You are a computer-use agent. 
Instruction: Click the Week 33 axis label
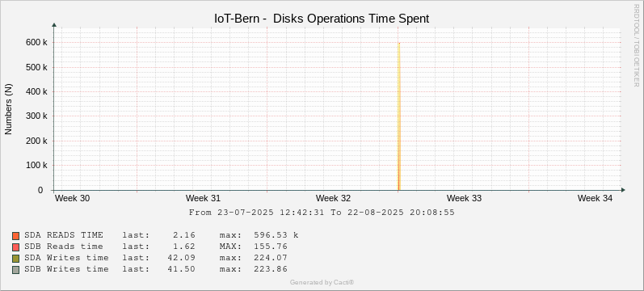pyautogui.click(x=464, y=198)
